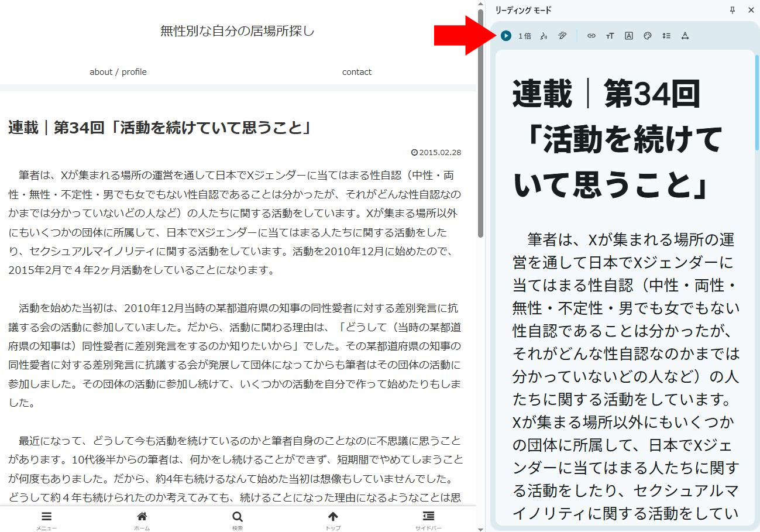Screen dimensions: 760x532
Task: Click the site title 無性別な自分の居場所探し
Action: point(238,31)
